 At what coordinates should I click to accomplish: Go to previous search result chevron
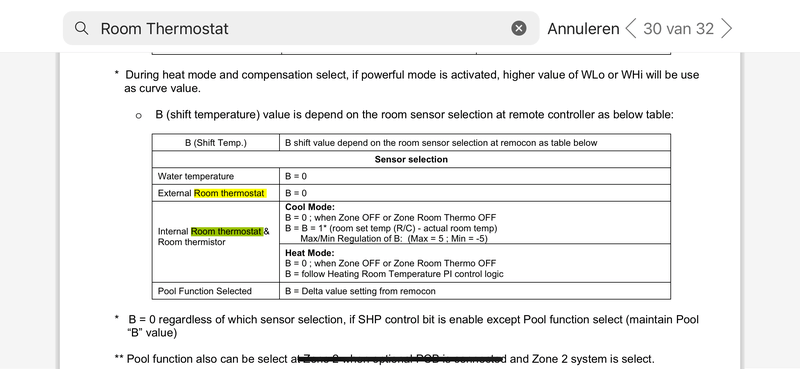coord(631,29)
